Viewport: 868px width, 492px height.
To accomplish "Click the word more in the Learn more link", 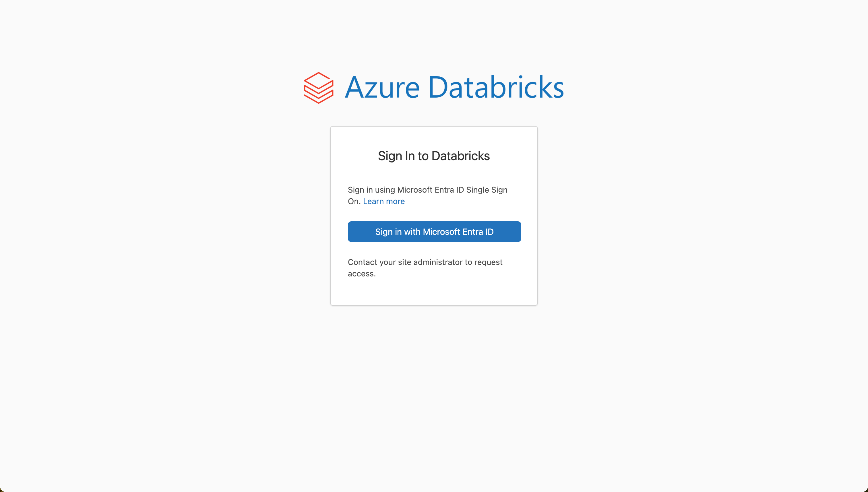I will pyautogui.click(x=395, y=202).
